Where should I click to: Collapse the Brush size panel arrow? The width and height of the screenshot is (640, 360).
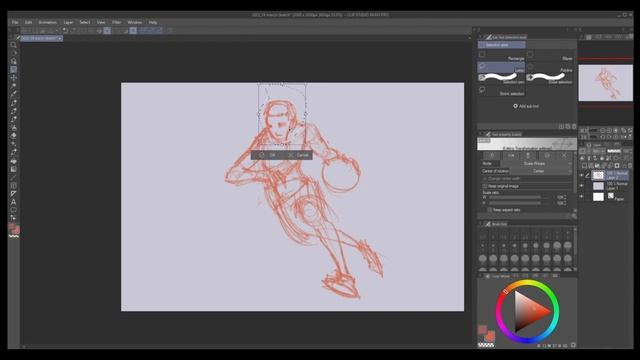(x=481, y=224)
